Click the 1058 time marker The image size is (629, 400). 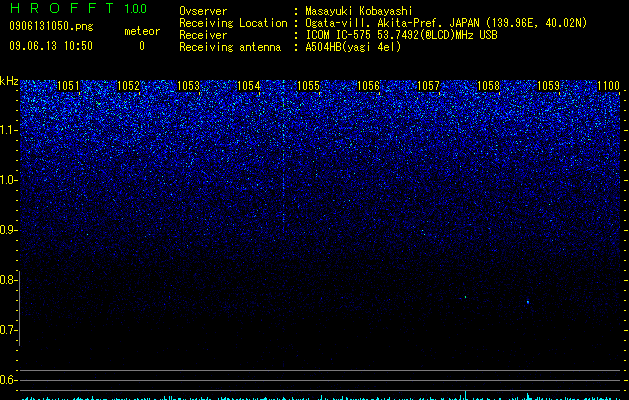488,86
